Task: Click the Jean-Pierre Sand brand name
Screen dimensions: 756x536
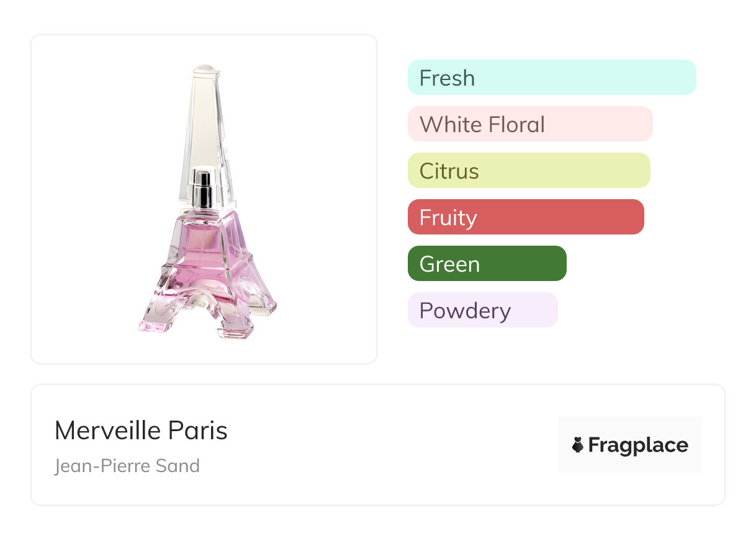Action: (127, 465)
